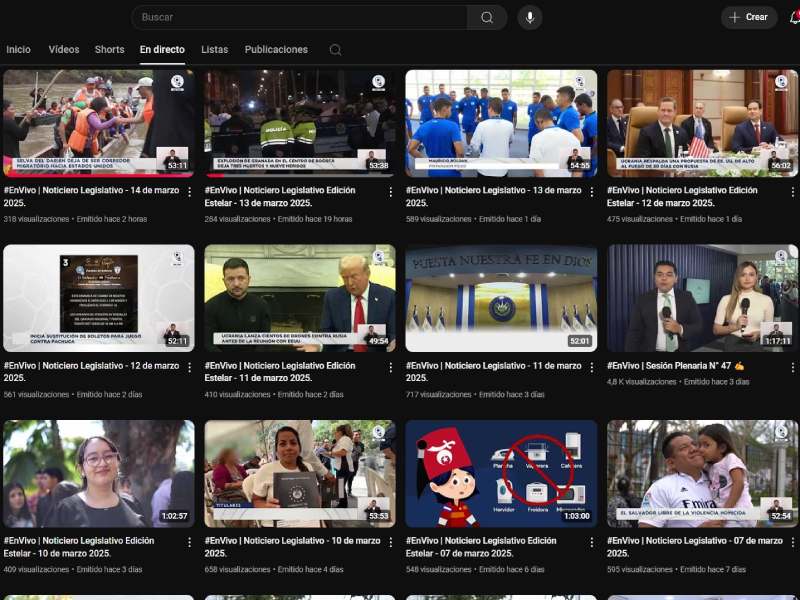Image resolution: width=800 pixels, height=600 pixels.
Task: Switch to the Listas tab
Action: pyautogui.click(x=214, y=50)
